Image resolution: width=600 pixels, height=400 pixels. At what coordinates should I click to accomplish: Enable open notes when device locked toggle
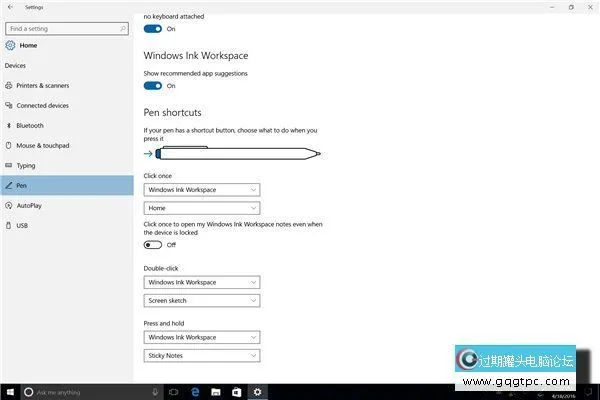[x=153, y=244]
